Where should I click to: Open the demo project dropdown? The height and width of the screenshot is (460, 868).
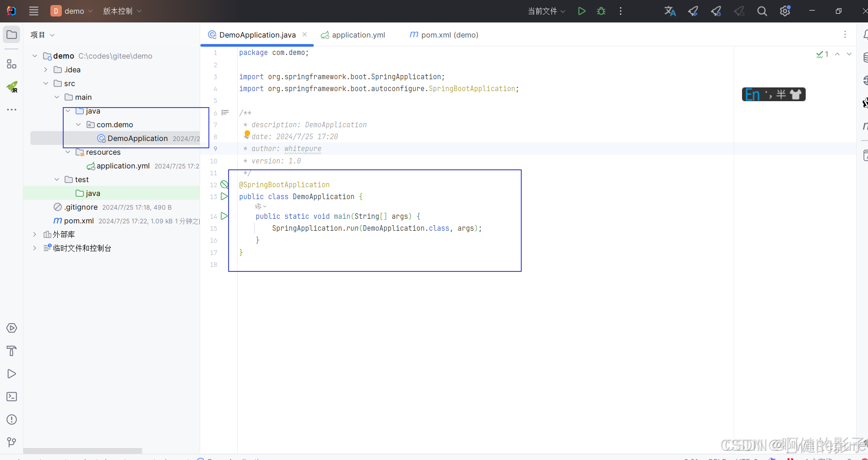pyautogui.click(x=72, y=11)
